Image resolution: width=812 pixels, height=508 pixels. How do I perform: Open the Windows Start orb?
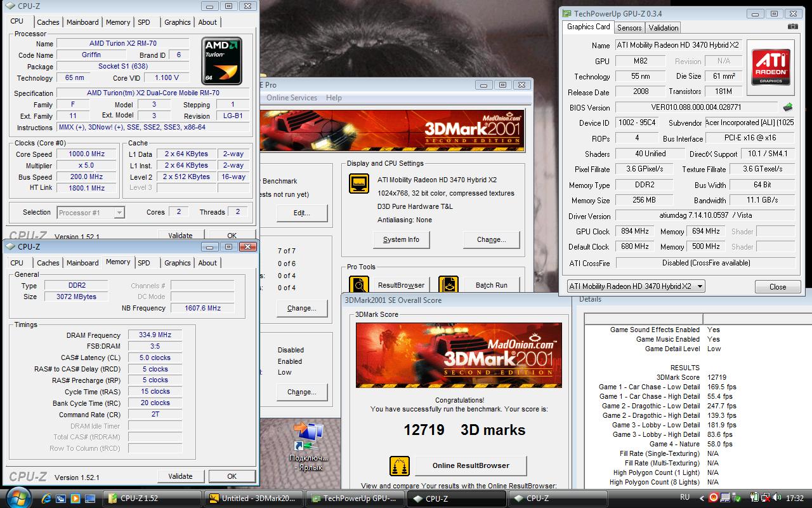(18, 498)
